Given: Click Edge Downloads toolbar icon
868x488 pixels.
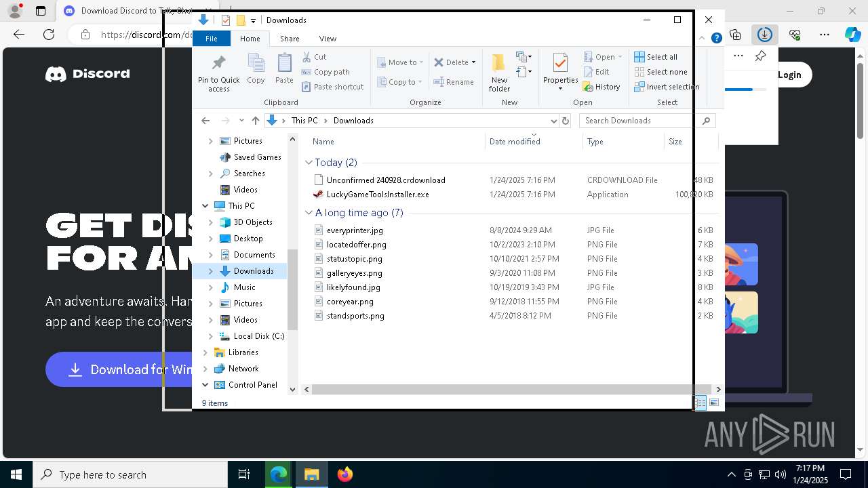Looking at the screenshot, I should click(x=765, y=35).
